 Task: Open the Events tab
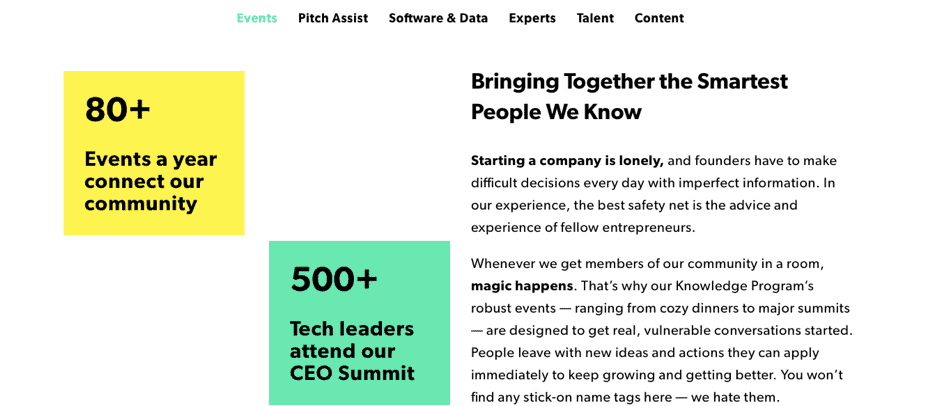[257, 18]
